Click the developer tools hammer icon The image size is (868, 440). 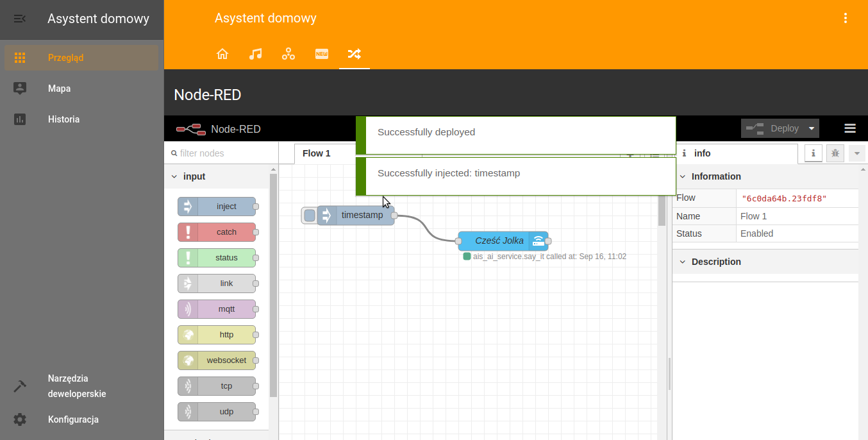[x=20, y=386]
